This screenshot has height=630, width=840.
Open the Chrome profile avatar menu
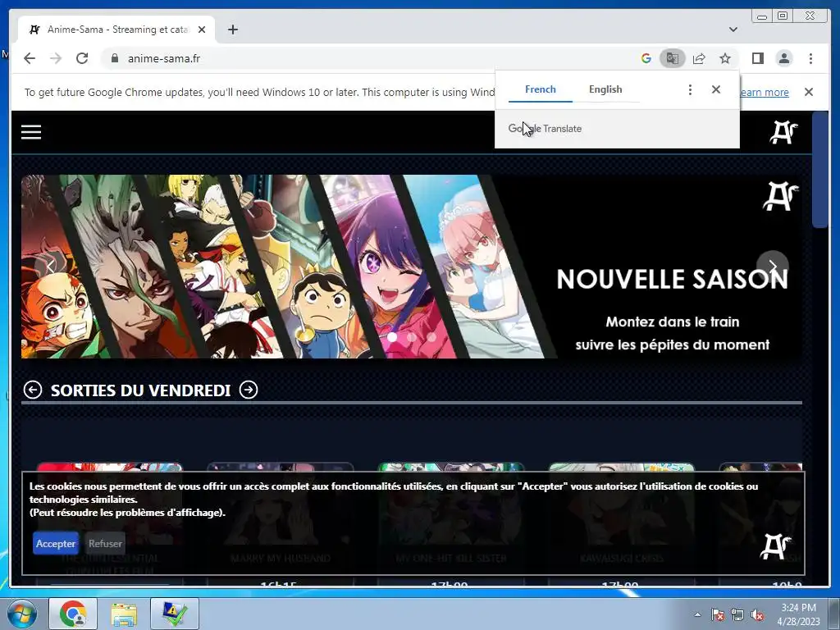[784, 58]
